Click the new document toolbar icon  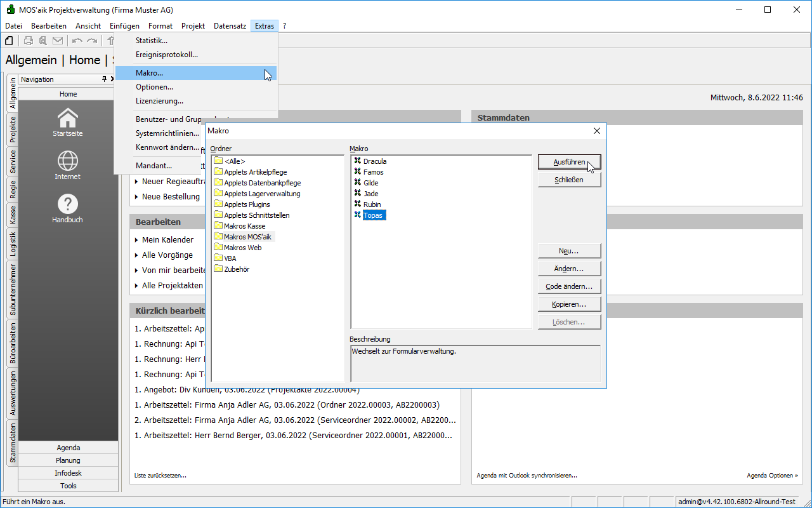[x=9, y=41]
